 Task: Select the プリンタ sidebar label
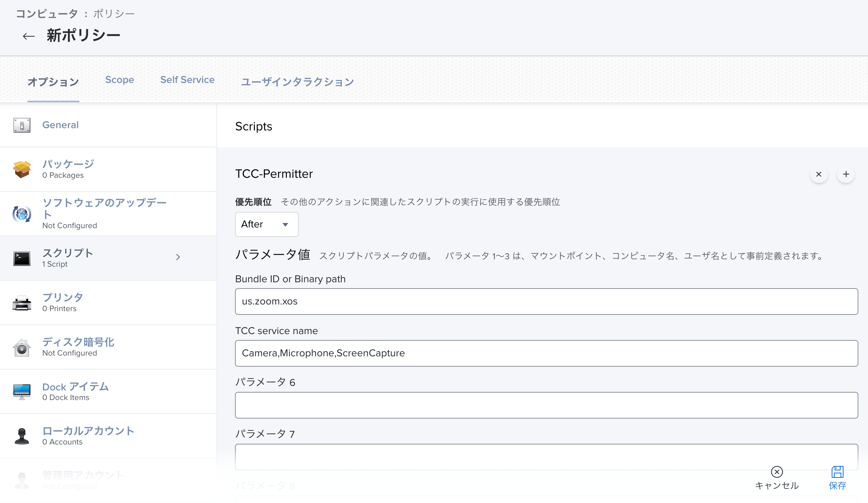click(x=63, y=297)
